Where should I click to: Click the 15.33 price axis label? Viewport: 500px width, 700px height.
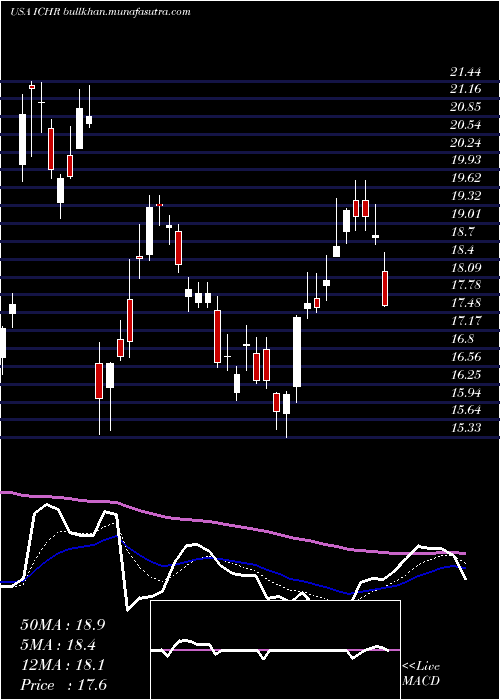[x=466, y=427]
